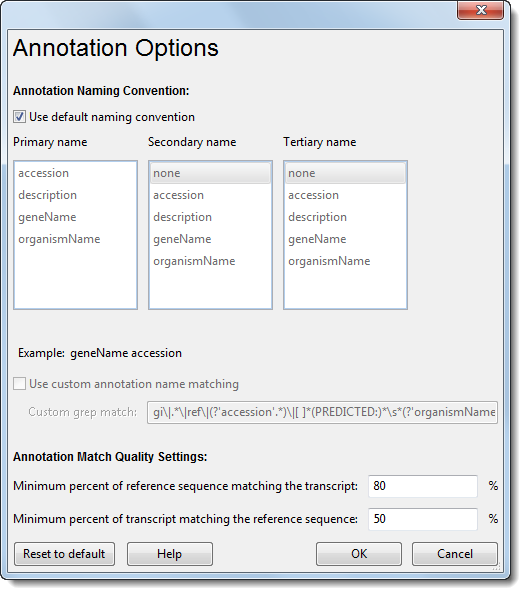Image resolution: width=526 pixels, height=595 pixels.
Task: Edit minimum transcript percent field showing 50
Action: [423, 519]
